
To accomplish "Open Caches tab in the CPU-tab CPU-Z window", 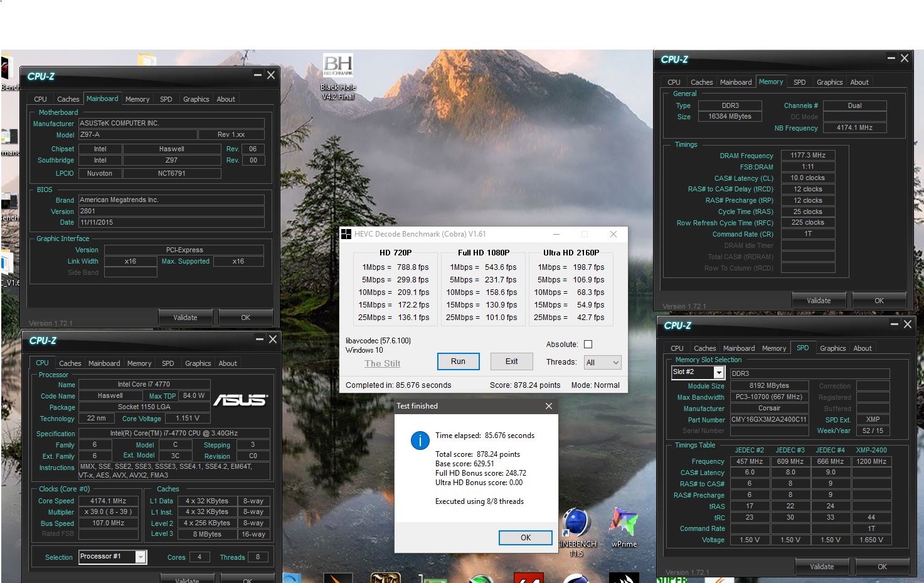I will coord(70,363).
